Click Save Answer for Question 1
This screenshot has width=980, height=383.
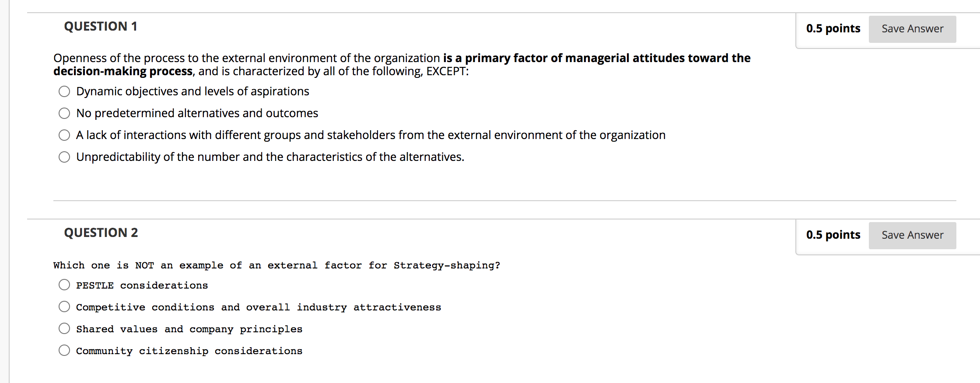(912, 28)
